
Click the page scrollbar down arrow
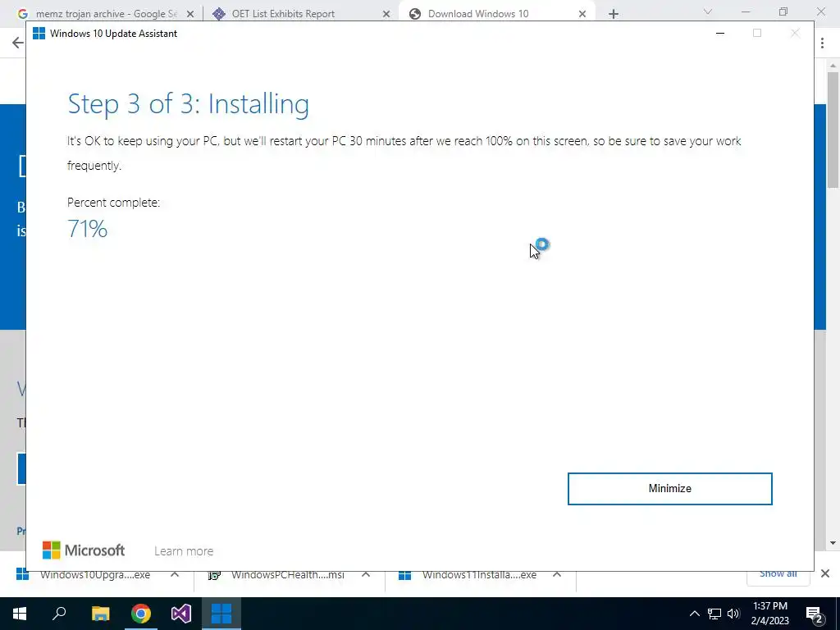(833, 543)
